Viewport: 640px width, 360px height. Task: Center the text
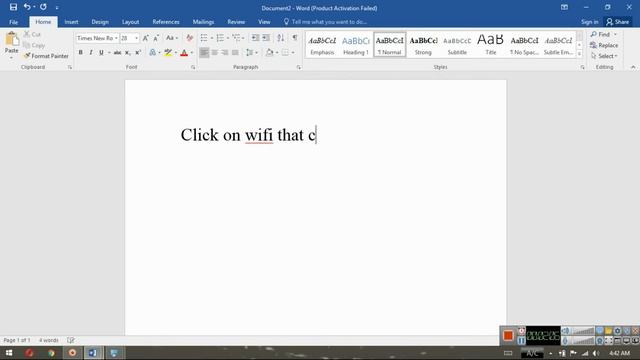(215, 52)
